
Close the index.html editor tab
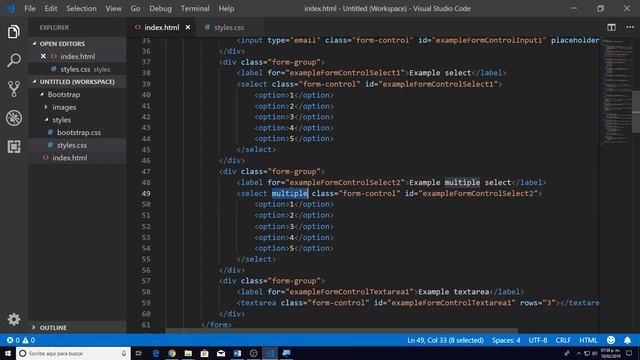188,27
